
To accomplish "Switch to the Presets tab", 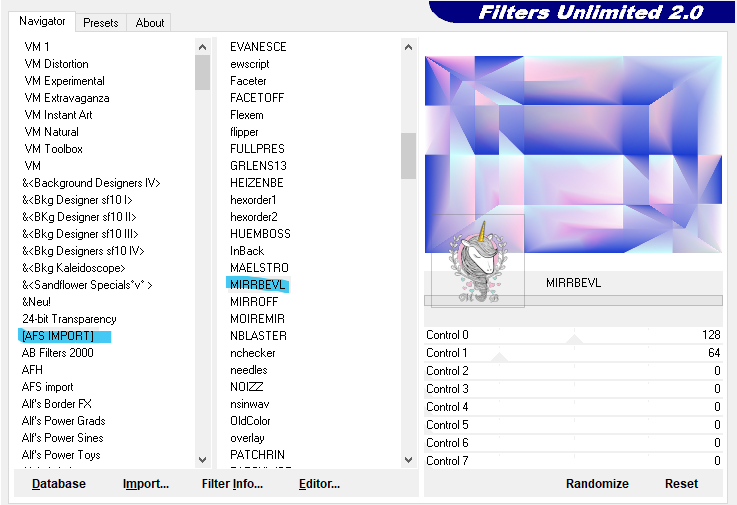I will point(101,23).
